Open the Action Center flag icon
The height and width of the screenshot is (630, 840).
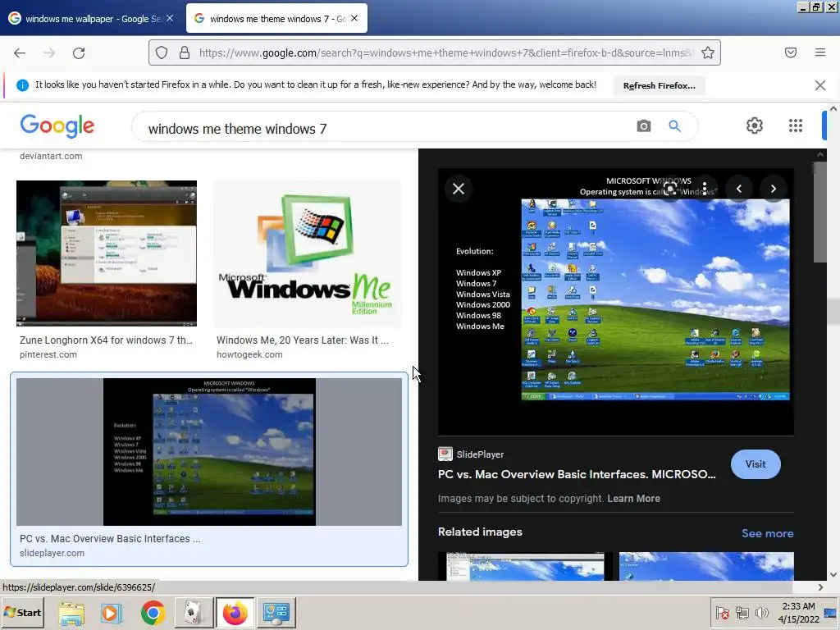[x=723, y=612]
